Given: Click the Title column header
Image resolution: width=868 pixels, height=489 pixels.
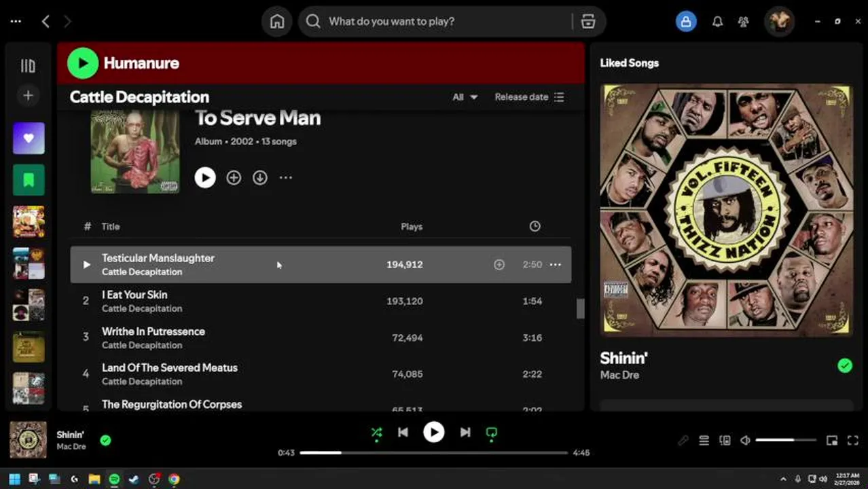Looking at the screenshot, I should (x=111, y=227).
